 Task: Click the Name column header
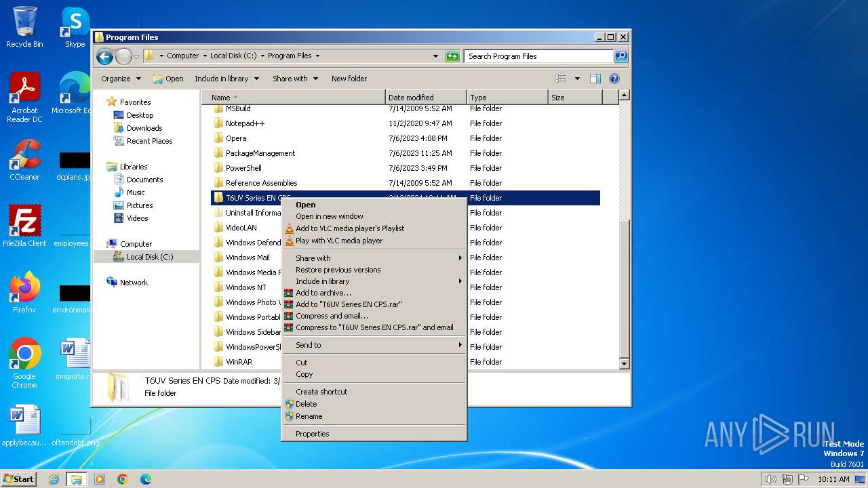(294, 98)
